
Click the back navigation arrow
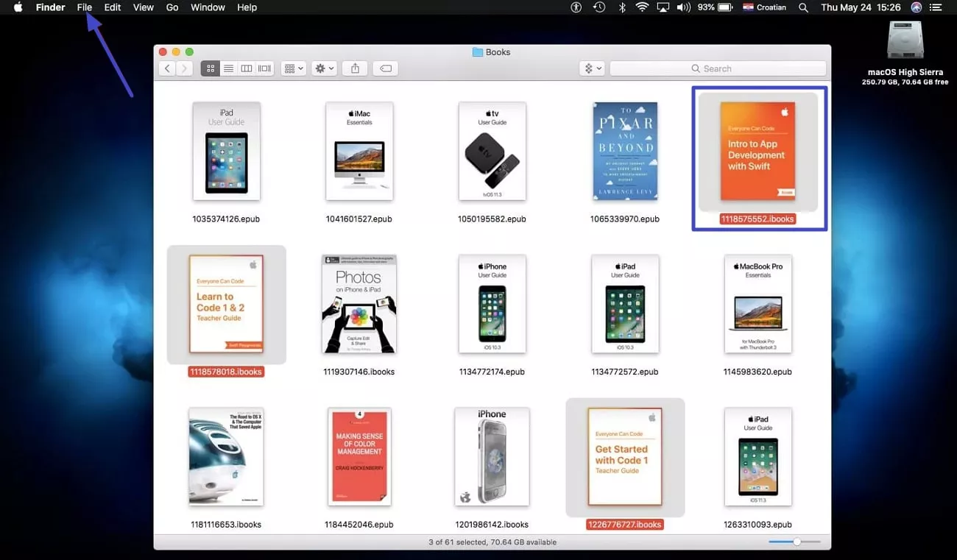(x=167, y=68)
